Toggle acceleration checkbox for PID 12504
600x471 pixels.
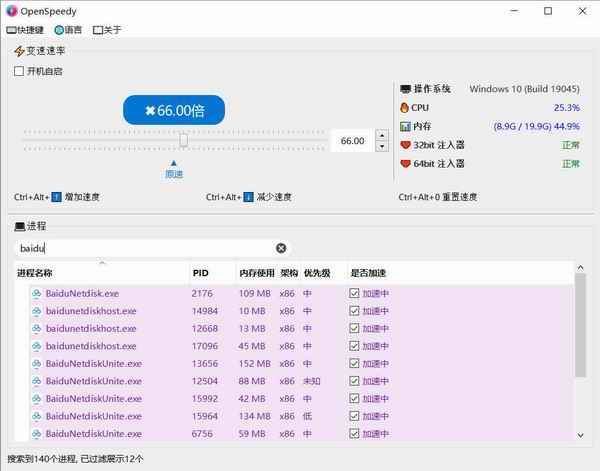pyautogui.click(x=354, y=381)
